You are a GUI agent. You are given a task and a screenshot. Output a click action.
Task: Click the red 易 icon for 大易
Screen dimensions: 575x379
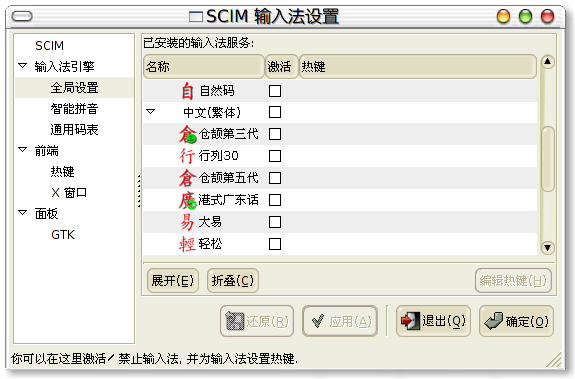tap(187, 222)
